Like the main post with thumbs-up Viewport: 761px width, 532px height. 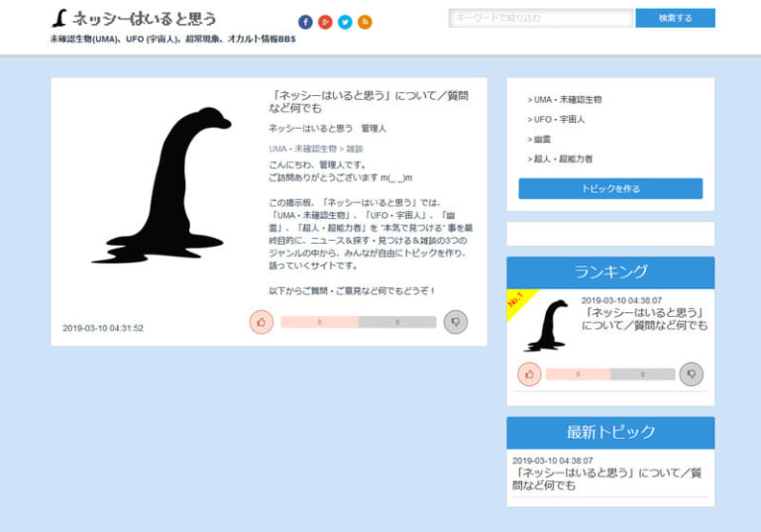[x=262, y=322]
